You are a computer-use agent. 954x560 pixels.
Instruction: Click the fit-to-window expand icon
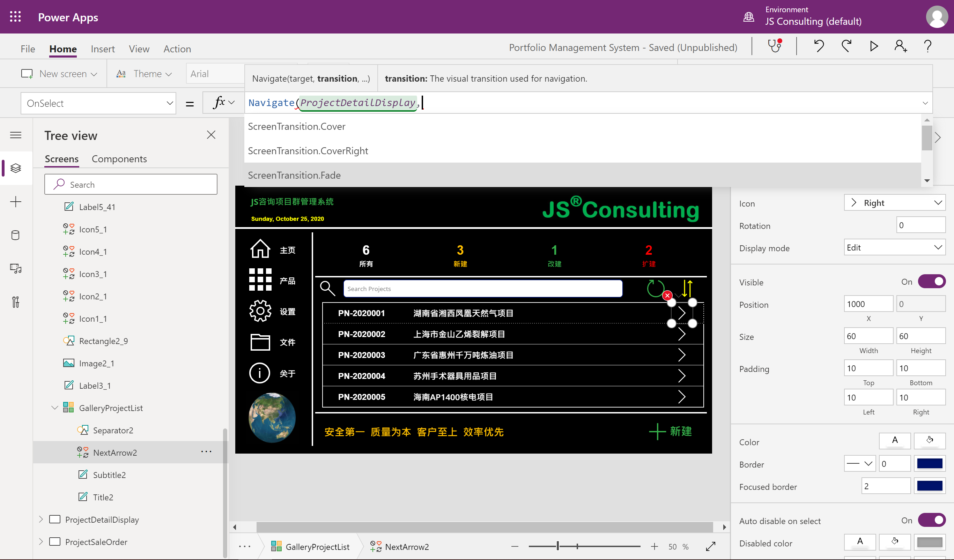(711, 546)
